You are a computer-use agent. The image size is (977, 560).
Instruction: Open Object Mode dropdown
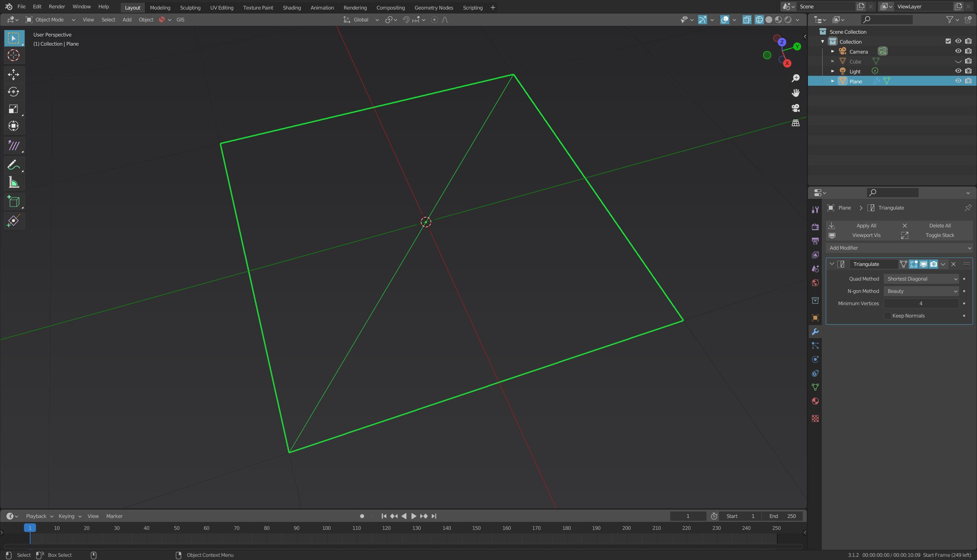click(50, 19)
